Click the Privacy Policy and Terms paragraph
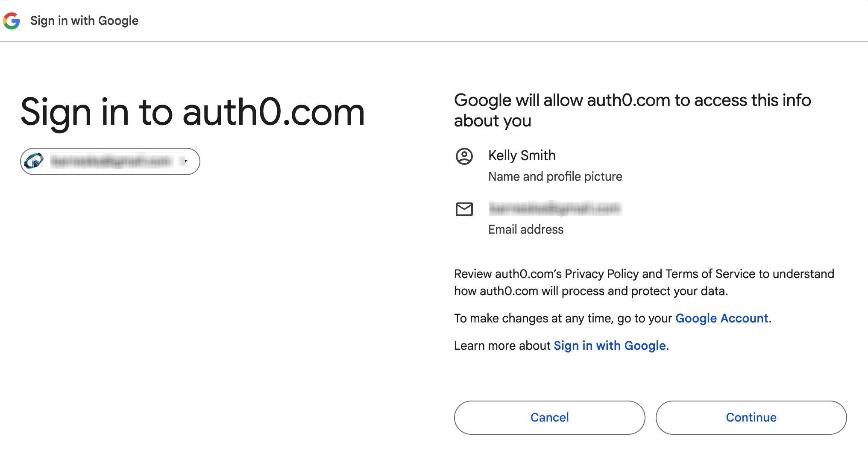The width and height of the screenshot is (868, 451). click(644, 282)
